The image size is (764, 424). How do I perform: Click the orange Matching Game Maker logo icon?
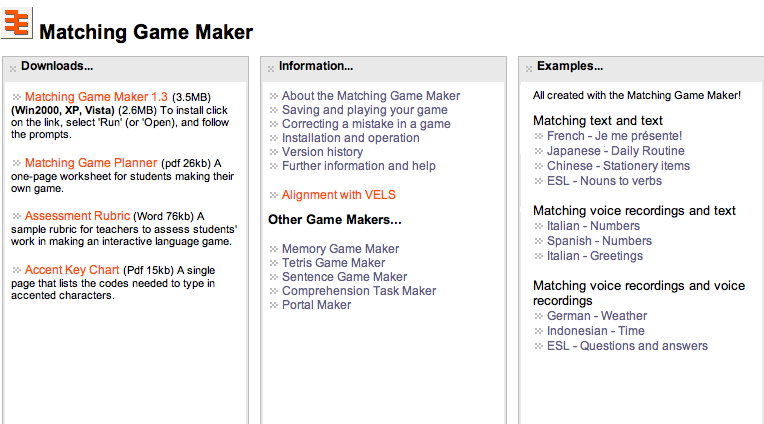click(x=17, y=22)
